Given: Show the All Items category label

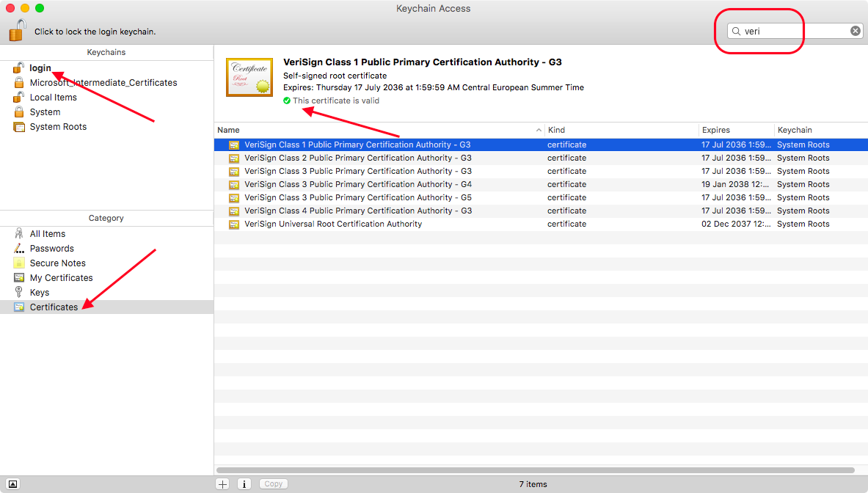Looking at the screenshot, I should [48, 234].
